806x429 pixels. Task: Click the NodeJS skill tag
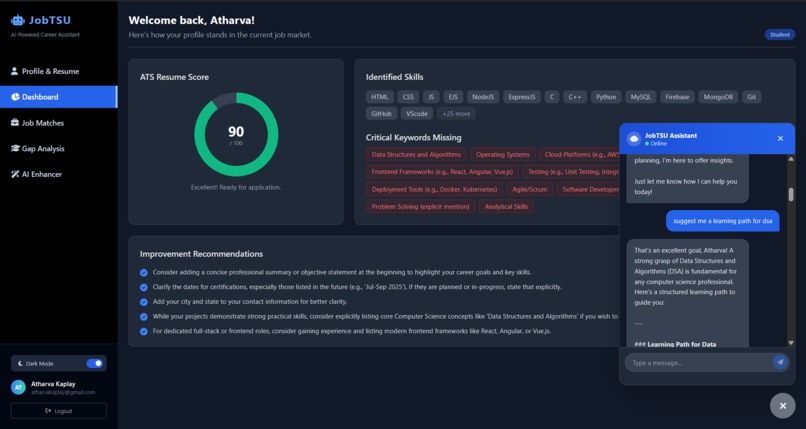pyautogui.click(x=483, y=97)
